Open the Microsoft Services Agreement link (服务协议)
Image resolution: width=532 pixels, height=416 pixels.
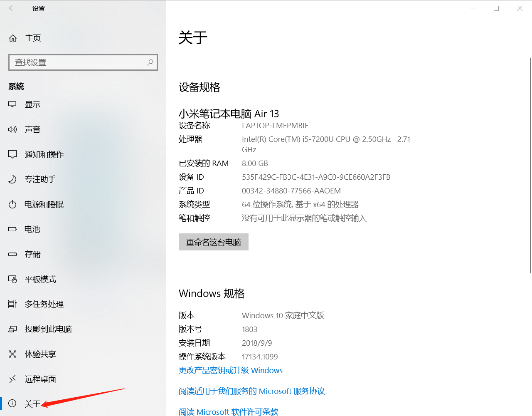click(x=251, y=391)
